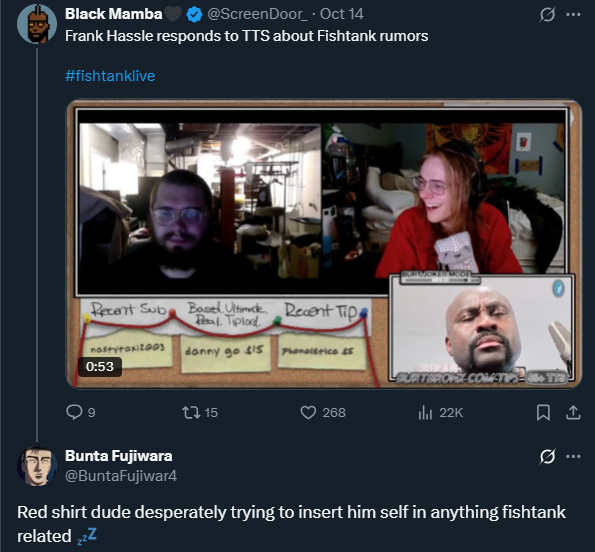Open more options menu on Black Mamba's tweet

573,15
